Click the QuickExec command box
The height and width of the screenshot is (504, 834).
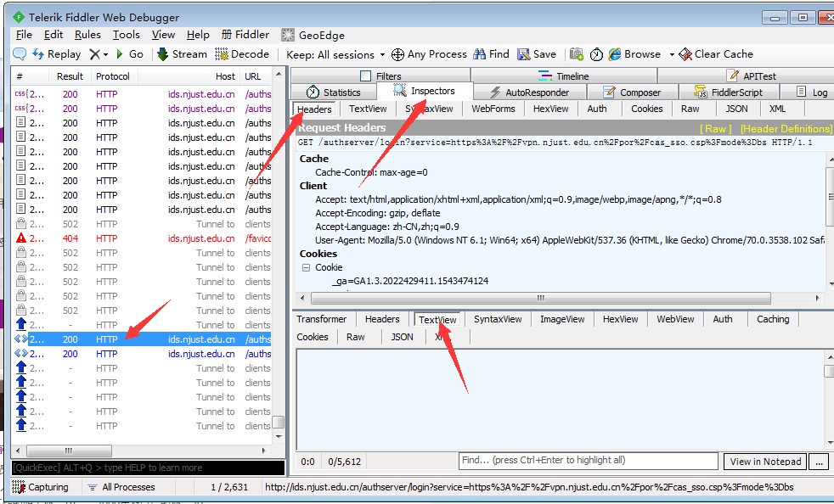click(148, 468)
